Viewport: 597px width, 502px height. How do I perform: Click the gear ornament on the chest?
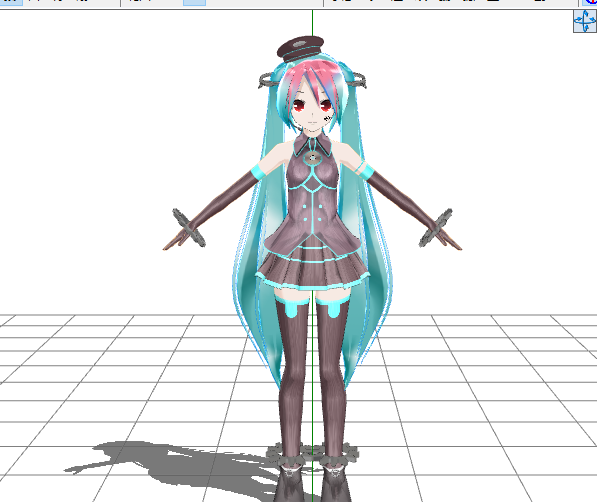click(x=313, y=158)
